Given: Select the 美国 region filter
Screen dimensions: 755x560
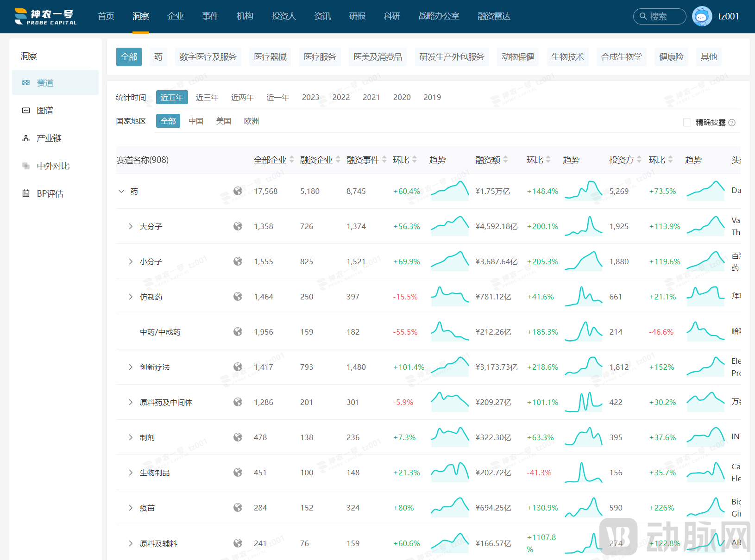Looking at the screenshot, I should [x=224, y=121].
